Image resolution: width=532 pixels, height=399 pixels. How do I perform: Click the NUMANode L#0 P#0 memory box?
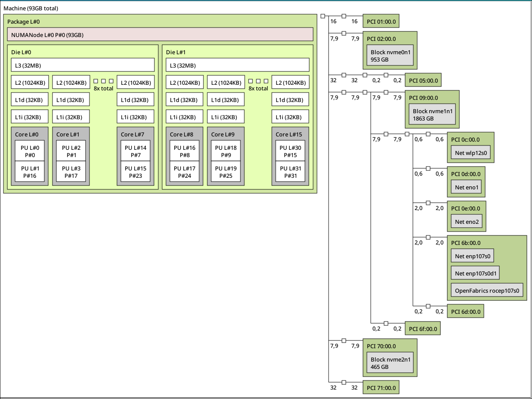coord(160,34)
